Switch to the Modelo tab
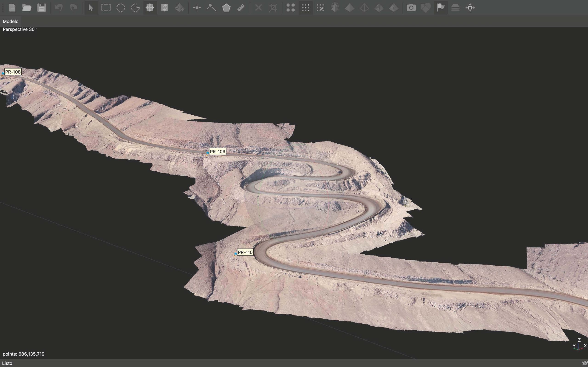 click(10, 21)
